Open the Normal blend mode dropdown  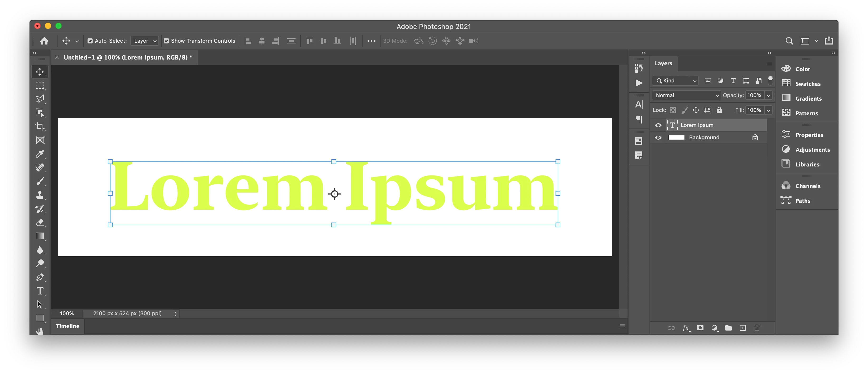(686, 95)
